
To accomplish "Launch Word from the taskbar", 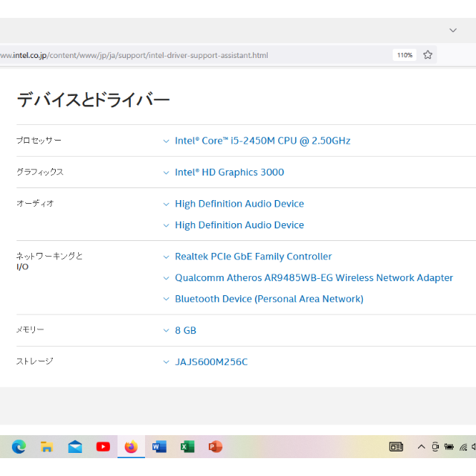I will (159, 447).
